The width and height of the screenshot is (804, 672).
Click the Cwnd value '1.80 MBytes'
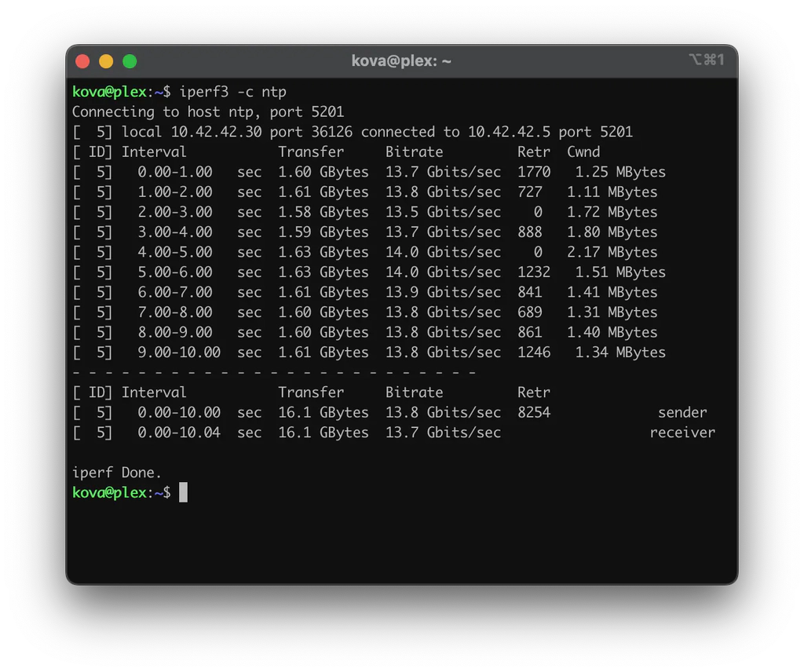(612, 232)
